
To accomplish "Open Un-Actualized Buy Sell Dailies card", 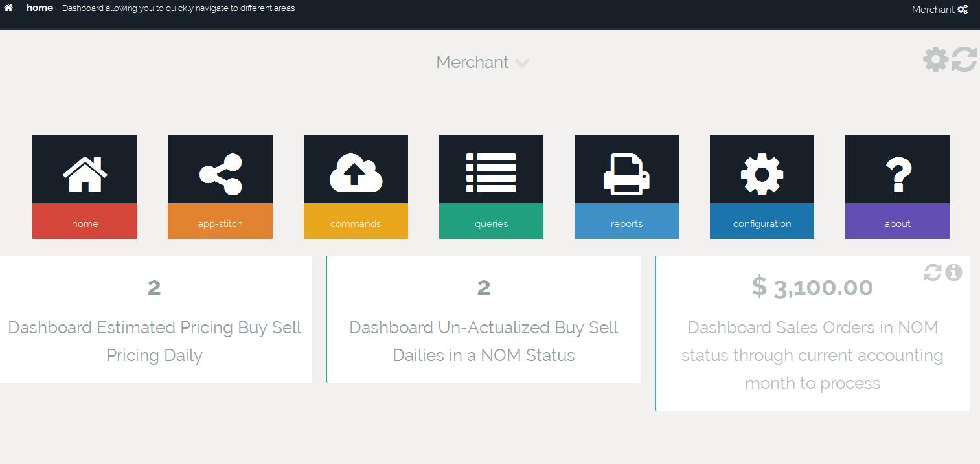I will tap(483, 341).
